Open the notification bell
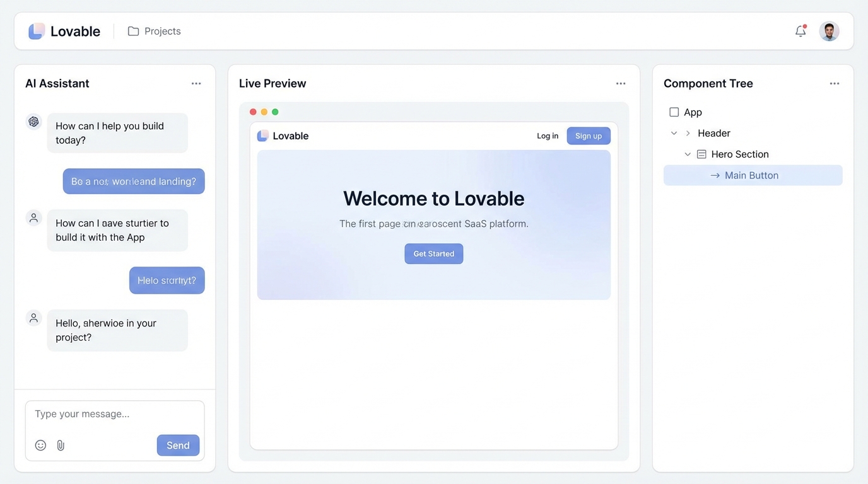The height and width of the screenshot is (484, 868). click(x=801, y=30)
